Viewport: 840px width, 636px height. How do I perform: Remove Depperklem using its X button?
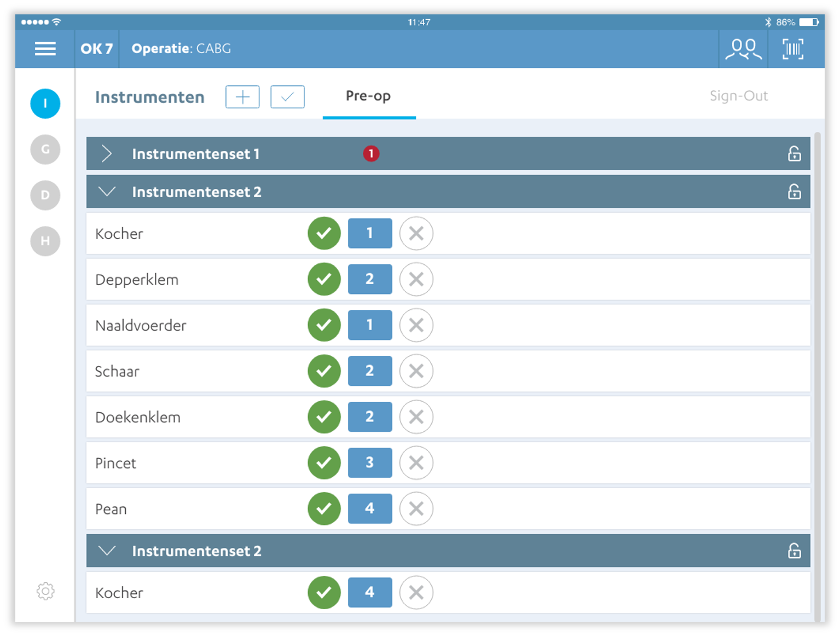point(416,279)
